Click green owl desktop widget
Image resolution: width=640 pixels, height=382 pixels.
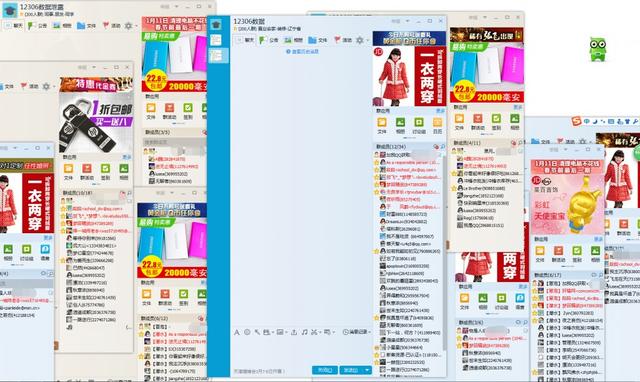coord(598,49)
